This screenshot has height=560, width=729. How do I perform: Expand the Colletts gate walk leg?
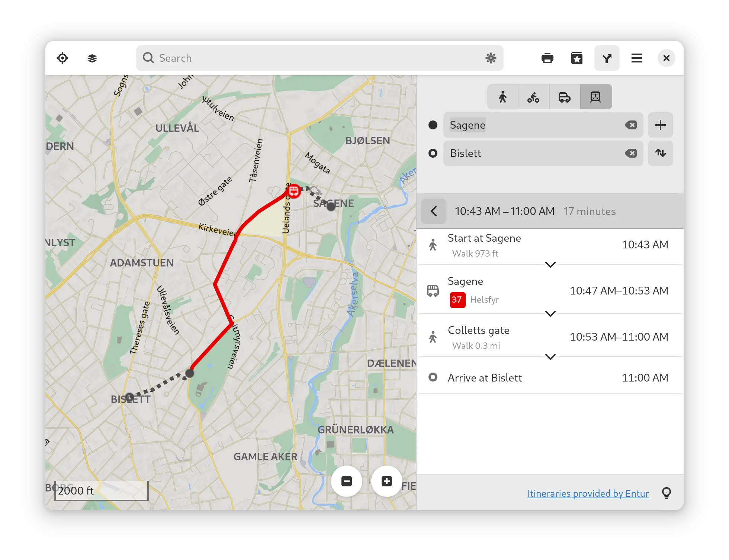click(550, 357)
